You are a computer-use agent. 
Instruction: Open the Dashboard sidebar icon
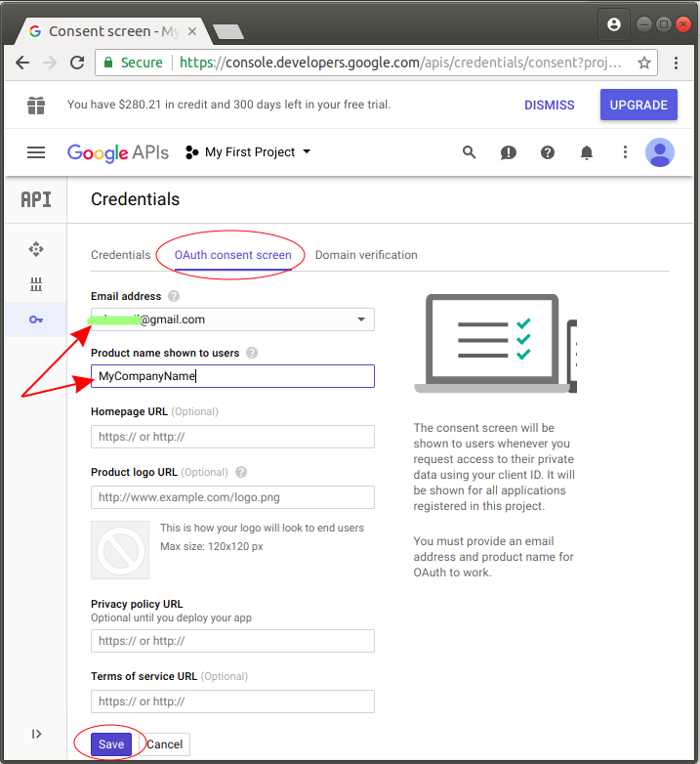(36, 249)
